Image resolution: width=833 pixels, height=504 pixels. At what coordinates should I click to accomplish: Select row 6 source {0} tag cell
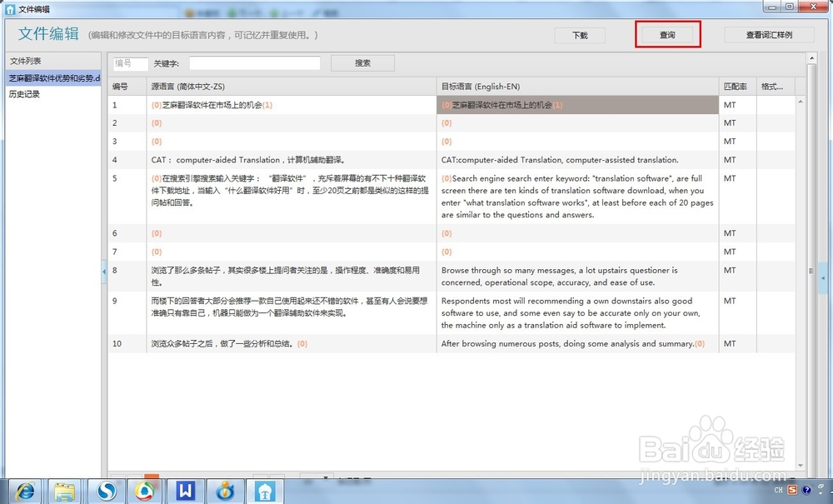tap(292, 234)
